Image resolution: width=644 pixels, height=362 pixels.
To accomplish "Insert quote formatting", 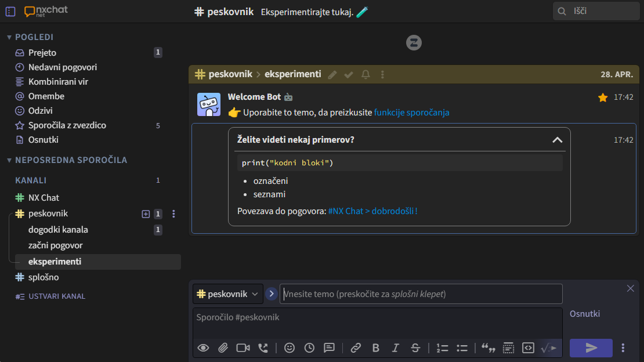I will coord(489,348).
